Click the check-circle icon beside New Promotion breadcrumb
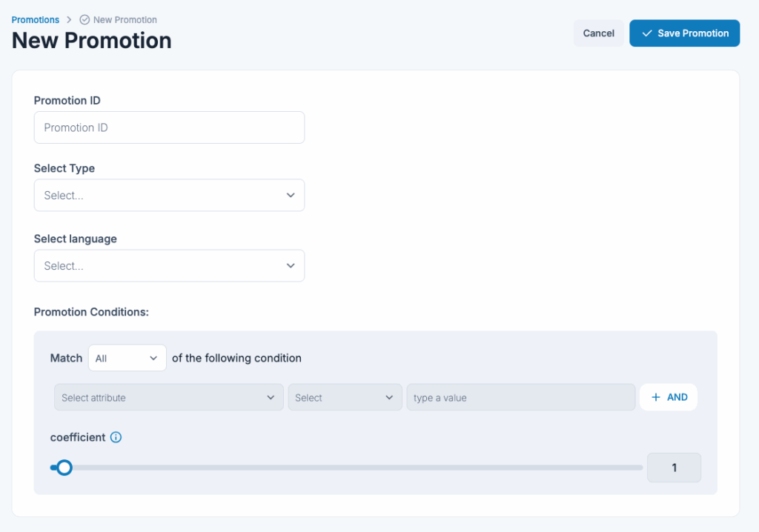This screenshot has width=759, height=532. 84,20
